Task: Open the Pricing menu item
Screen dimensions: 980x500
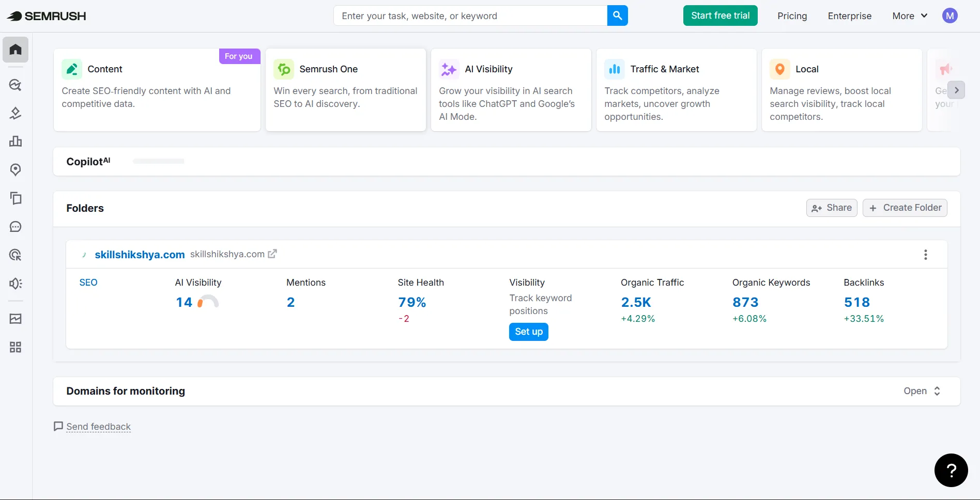Action: click(792, 16)
